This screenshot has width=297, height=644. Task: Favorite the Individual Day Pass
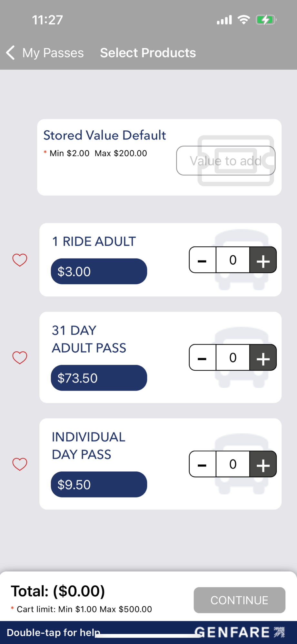pos(20,464)
